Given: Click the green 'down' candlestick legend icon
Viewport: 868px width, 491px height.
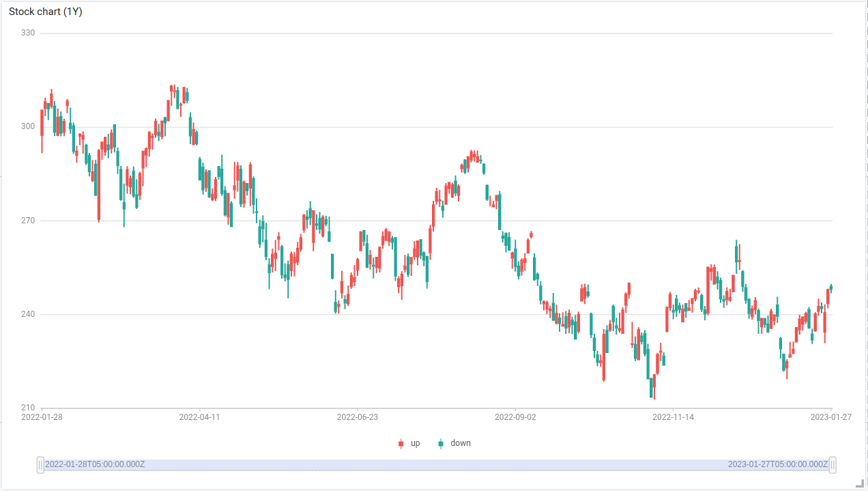Looking at the screenshot, I should tap(441, 444).
